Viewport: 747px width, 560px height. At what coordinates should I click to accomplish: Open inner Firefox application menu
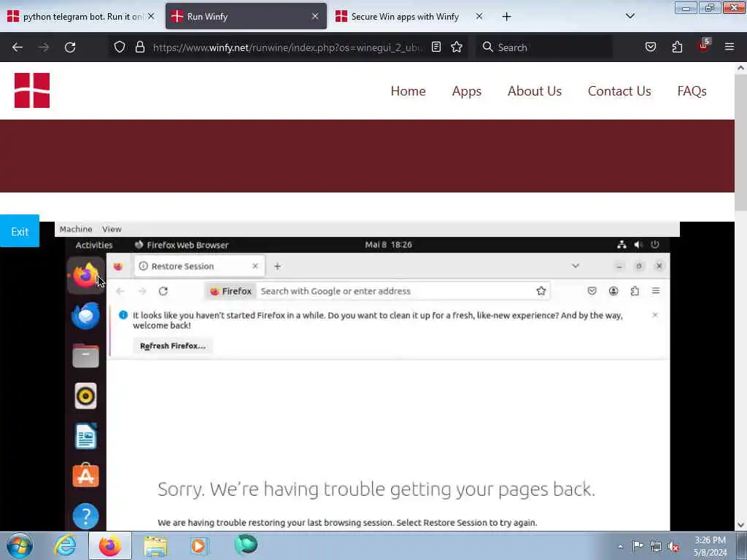pos(656,291)
